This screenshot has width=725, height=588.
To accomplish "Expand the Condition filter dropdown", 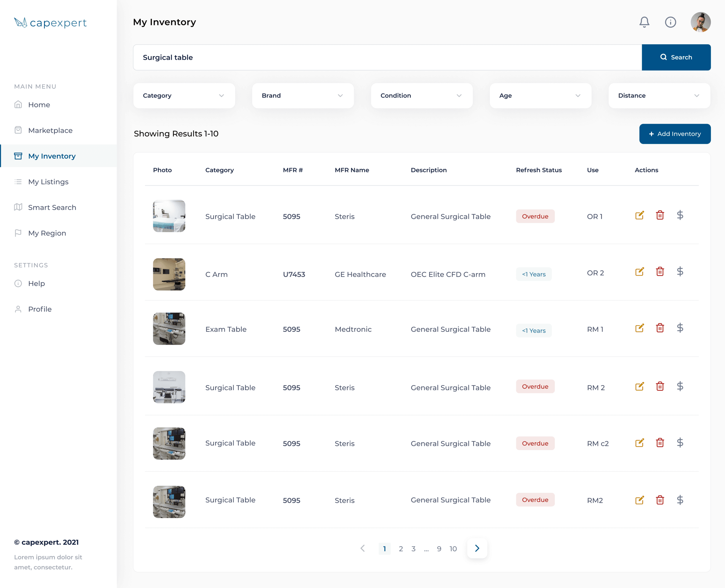I will (421, 95).
